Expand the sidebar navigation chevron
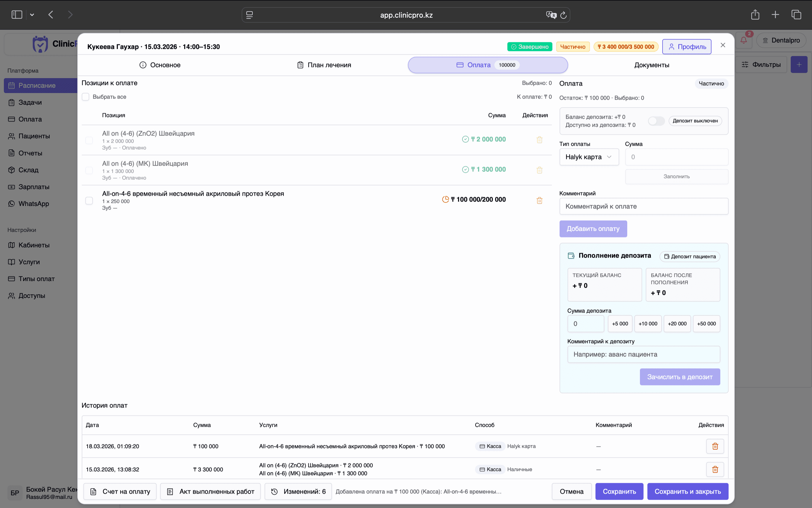Screen dimensions: 812x508 32,14
